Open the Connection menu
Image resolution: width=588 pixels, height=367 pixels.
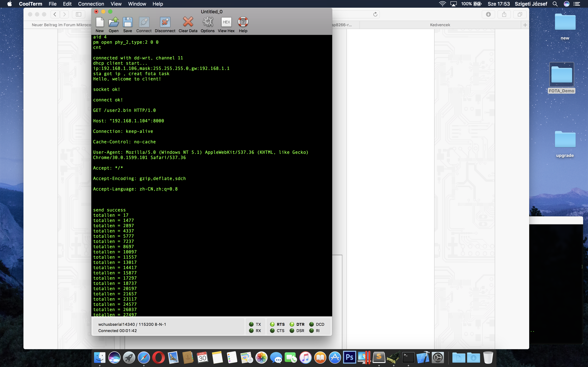pos(91,4)
